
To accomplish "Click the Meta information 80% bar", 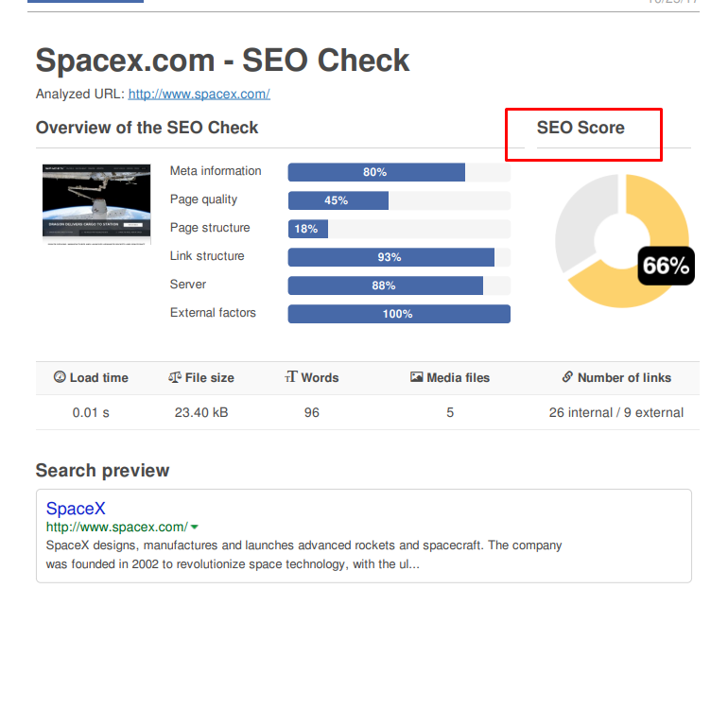I will coord(376,172).
